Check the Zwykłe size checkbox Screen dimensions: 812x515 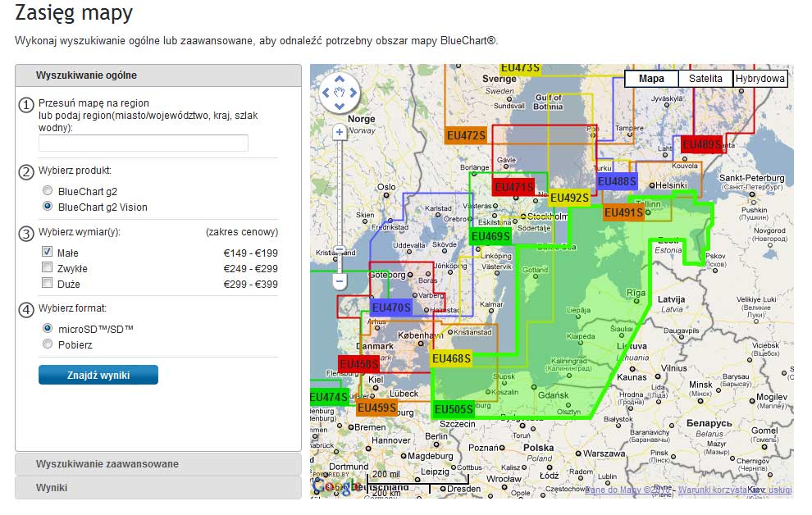48,269
